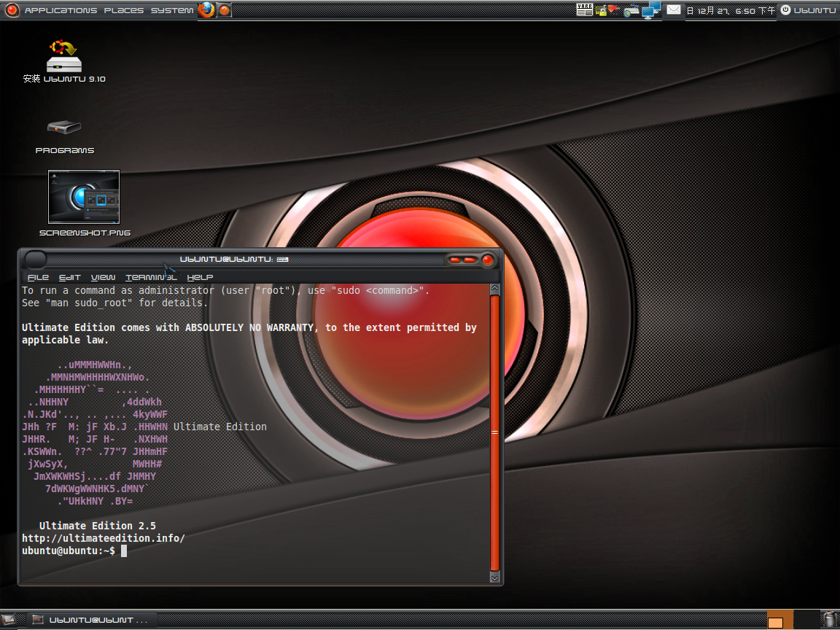Open the help icon beside Firefox launcher
The width and height of the screenshot is (840, 630).
[224, 10]
